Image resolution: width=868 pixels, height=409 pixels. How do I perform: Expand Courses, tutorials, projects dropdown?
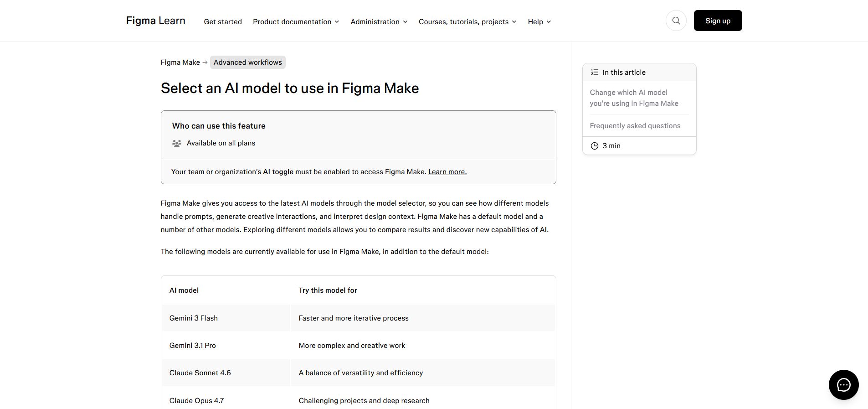pyautogui.click(x=467, y=22)
